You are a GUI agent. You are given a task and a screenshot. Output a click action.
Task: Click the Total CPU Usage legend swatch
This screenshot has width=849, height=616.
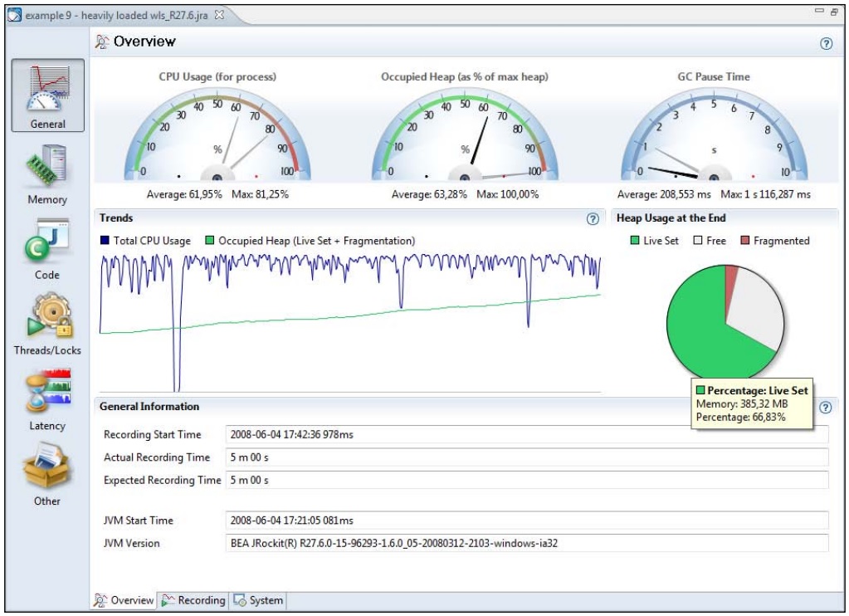point(105,240)
